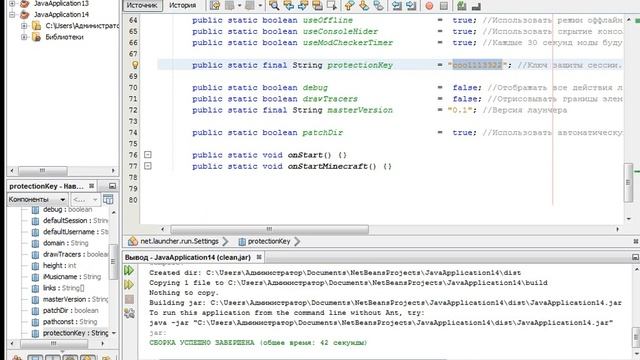This screenshot has width=640, height=360.
Task: Open Ant settings icon in output panel
Action: click(x=129, y=313)
